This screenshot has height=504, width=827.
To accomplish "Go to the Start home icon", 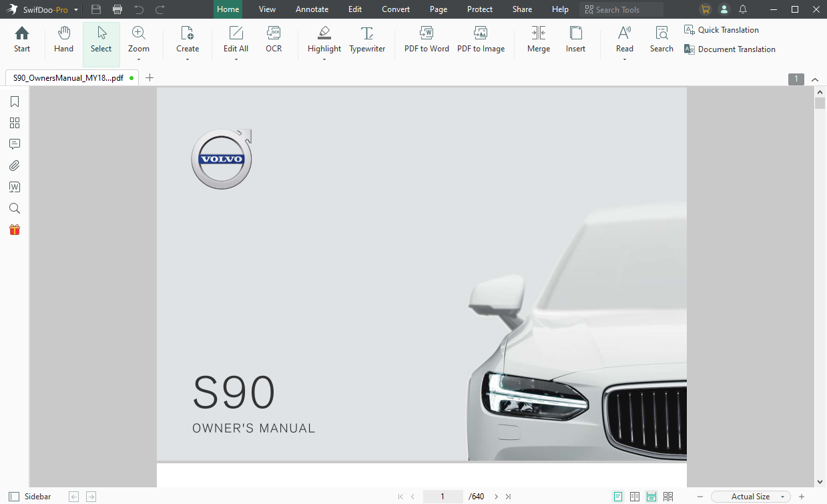I will point(22,40).
